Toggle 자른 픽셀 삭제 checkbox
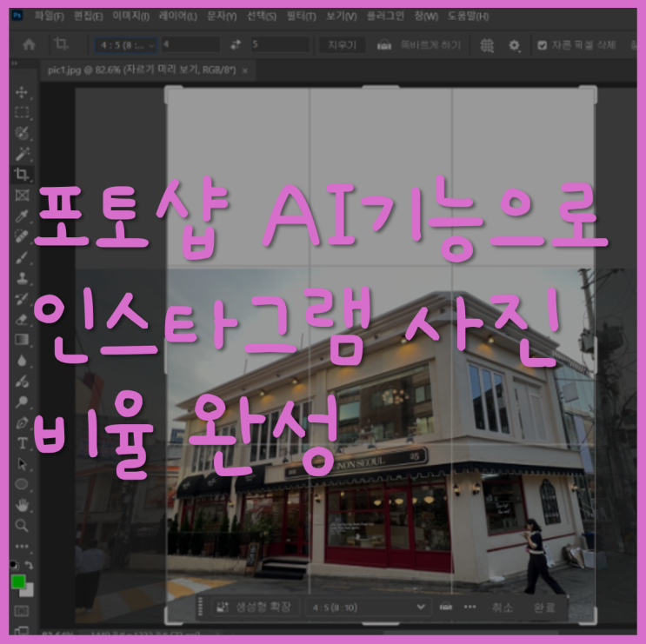 pos(543,45)
